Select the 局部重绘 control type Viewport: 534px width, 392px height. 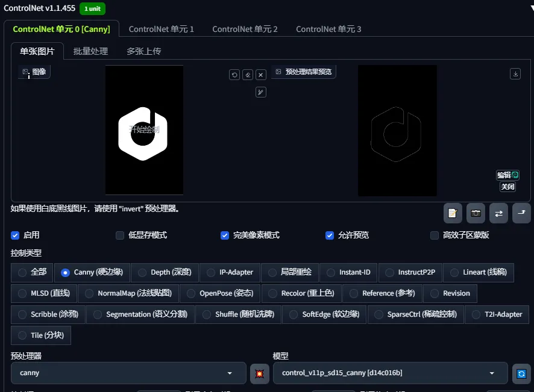coord(290,273)
